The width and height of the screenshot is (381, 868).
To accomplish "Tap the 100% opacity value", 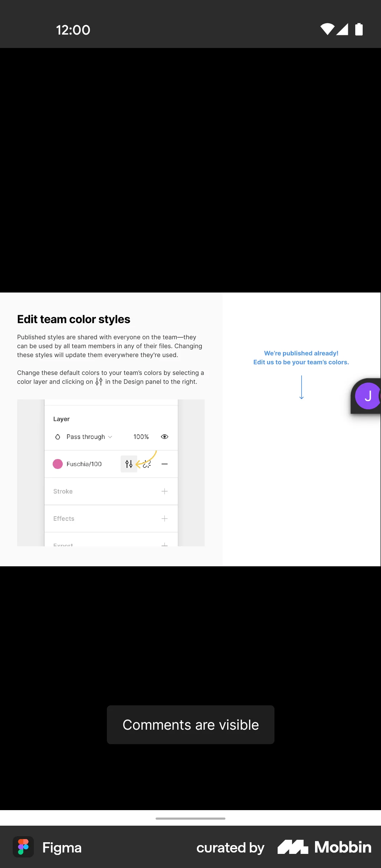I will [141, 437].
